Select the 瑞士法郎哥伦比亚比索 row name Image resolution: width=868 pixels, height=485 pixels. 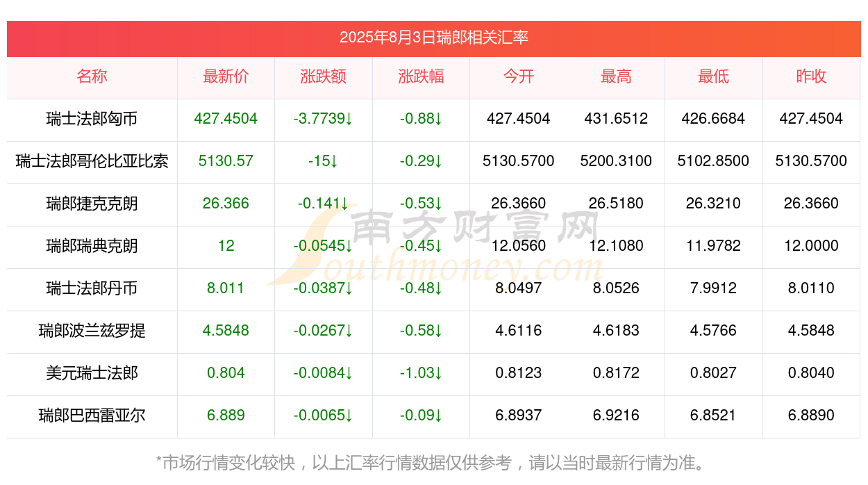click(92, 161)
